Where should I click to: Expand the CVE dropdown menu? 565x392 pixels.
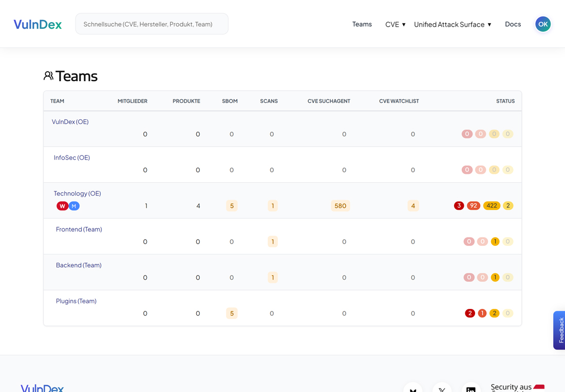(395, 24)
